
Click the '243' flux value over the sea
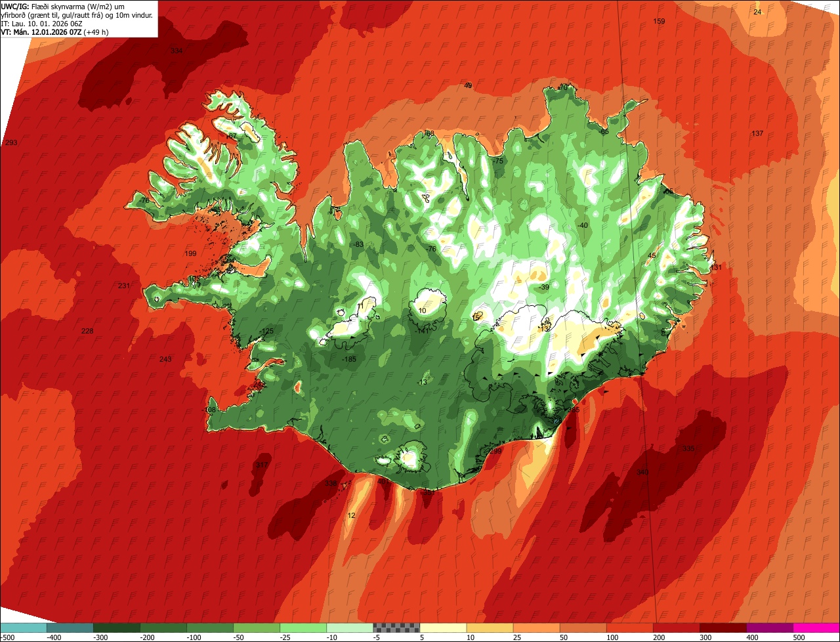point(165,359)
